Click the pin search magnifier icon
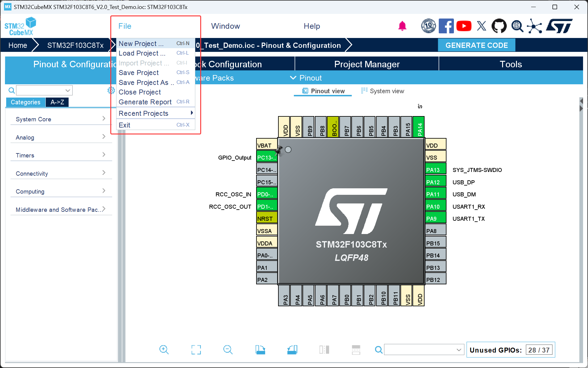 [x=379, y=350]
